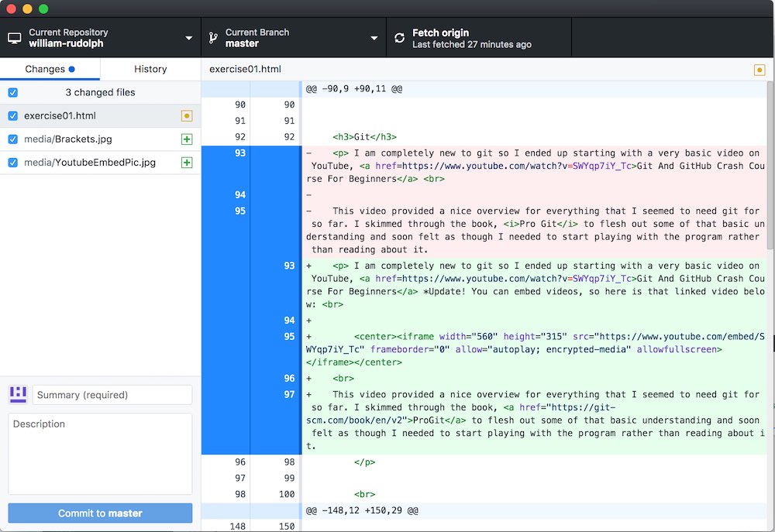
Task: Switch to the History tab
Action: pyautogui.click(x=150, y=69)
